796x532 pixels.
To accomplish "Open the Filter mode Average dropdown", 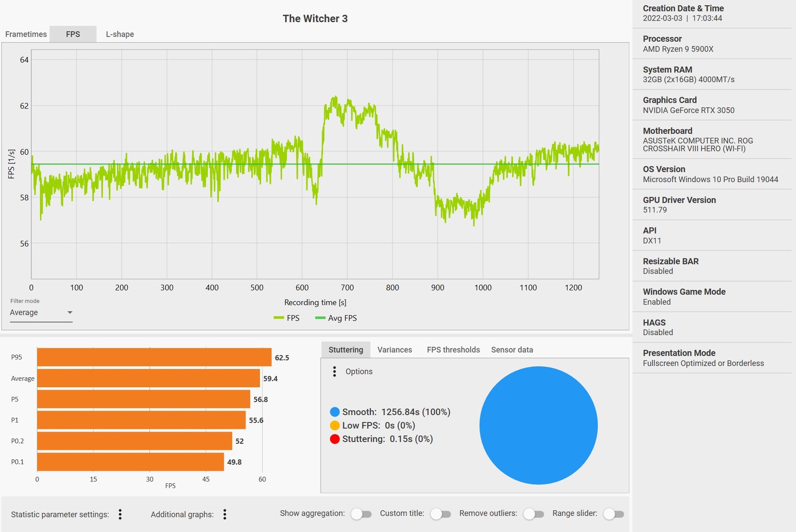I will (x=41, y=313).
